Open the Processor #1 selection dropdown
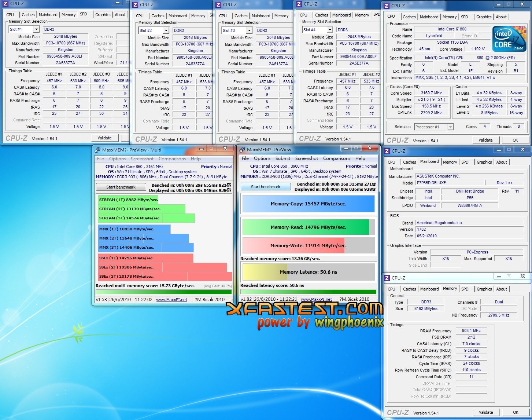The width and height of the screenshot is (532, 420). pos(450,127)
